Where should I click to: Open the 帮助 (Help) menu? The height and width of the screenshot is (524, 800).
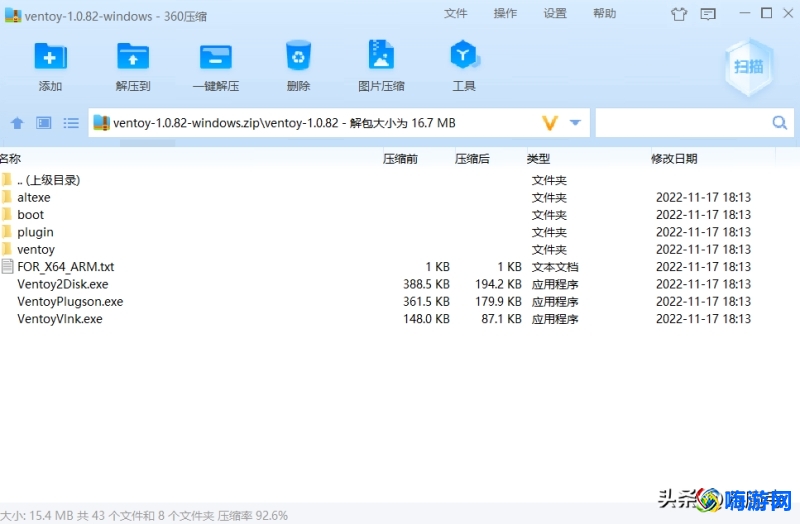tap(605, 13)
